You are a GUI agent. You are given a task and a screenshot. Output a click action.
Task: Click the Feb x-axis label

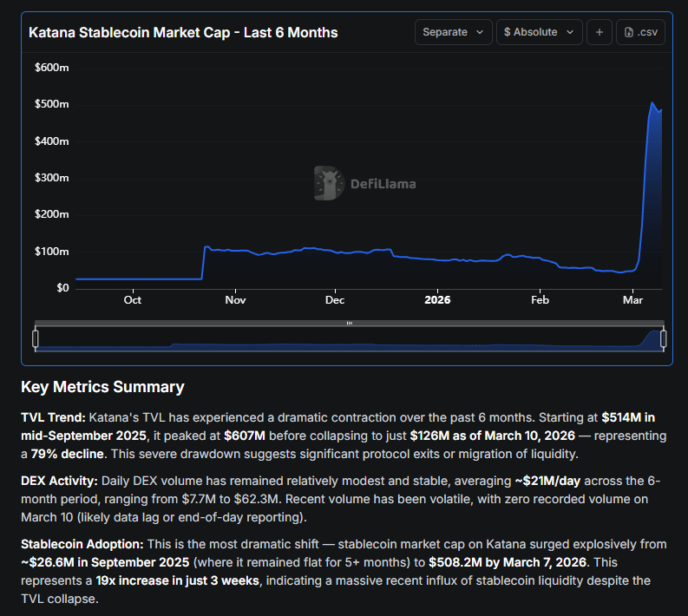coord(540,300)
